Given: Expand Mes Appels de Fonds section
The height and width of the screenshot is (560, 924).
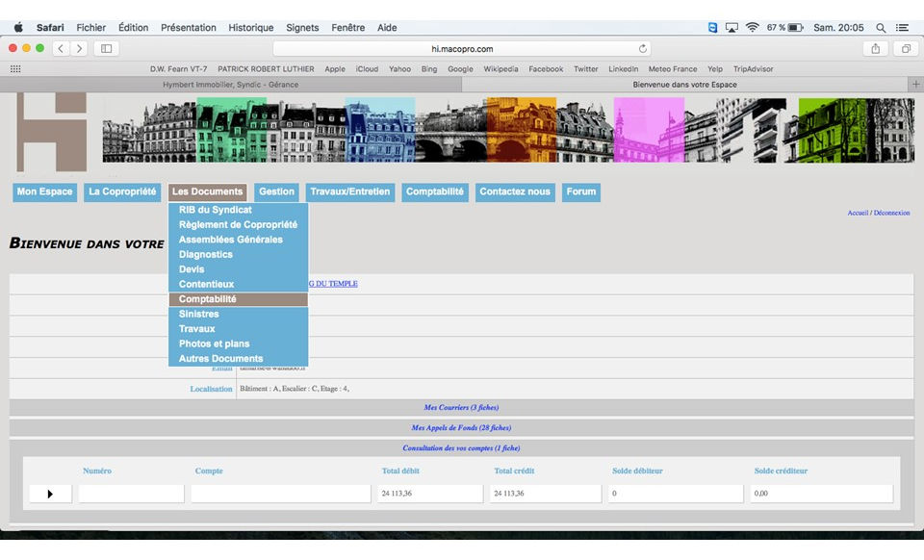Looking at the screenshot, I should pyautogui.click(x=461, y=428).
